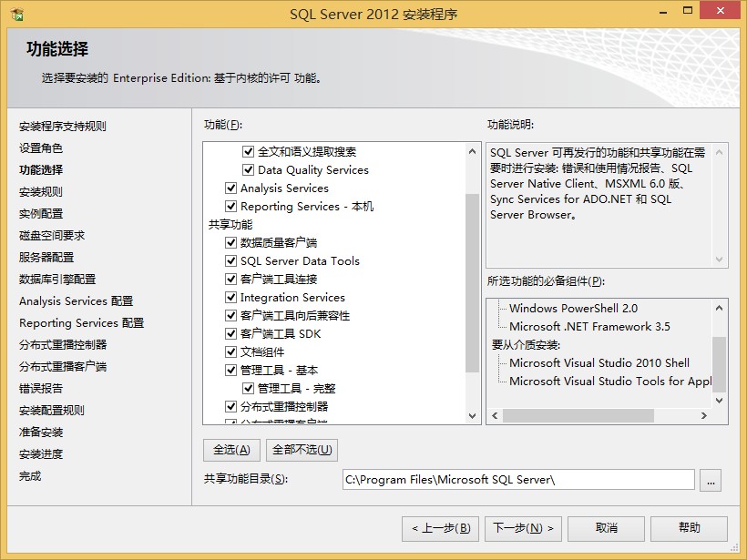Toggle the 全文和语义提取搜索 checkbox
The width and height of the screenshot is (747, 560).
tap(248, 151)
